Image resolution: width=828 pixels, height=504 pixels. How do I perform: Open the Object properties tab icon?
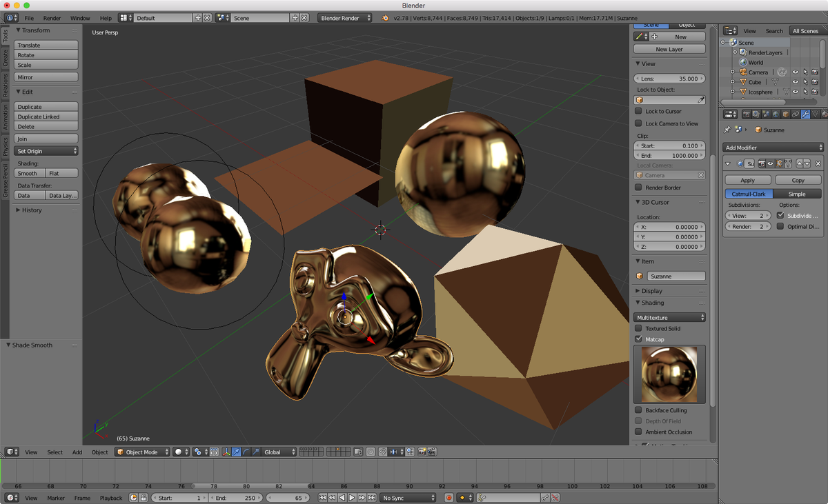pyautogui.click(x=786, y=114)
